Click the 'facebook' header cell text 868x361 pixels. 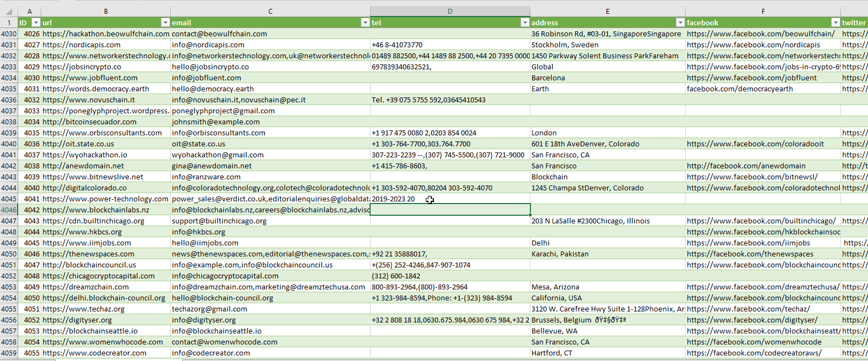(702, 23)
